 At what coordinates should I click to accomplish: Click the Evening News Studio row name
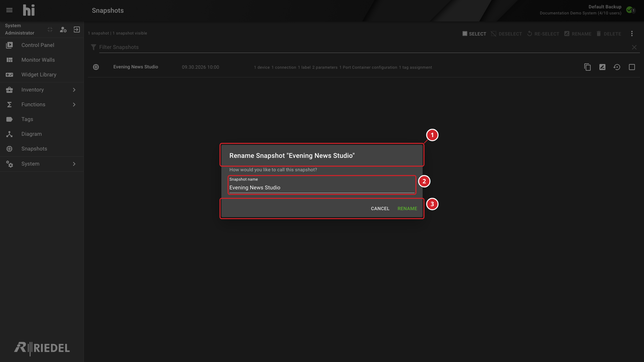pyautogui.click(x=136, y=67)
